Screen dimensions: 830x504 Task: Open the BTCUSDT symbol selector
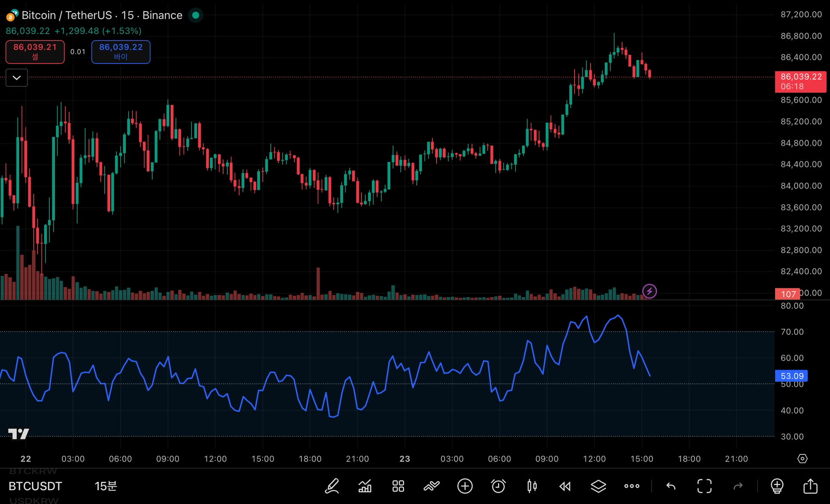[x=35, y=486]
